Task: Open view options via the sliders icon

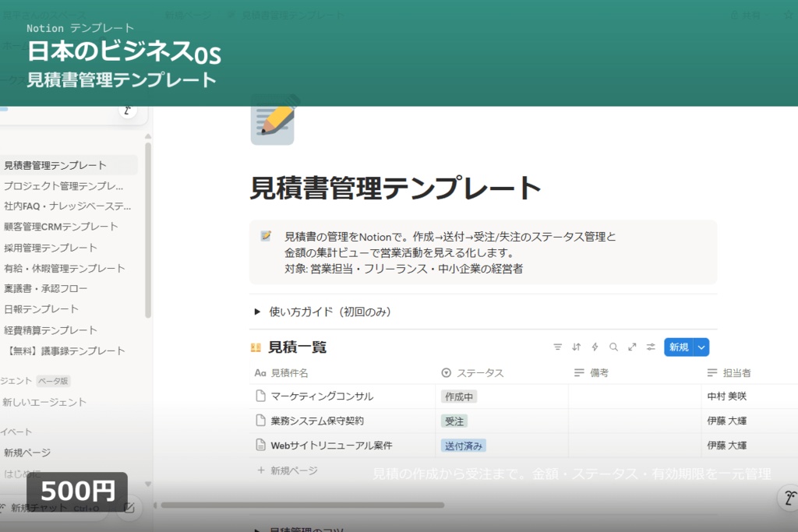Action: coord(651,347)
